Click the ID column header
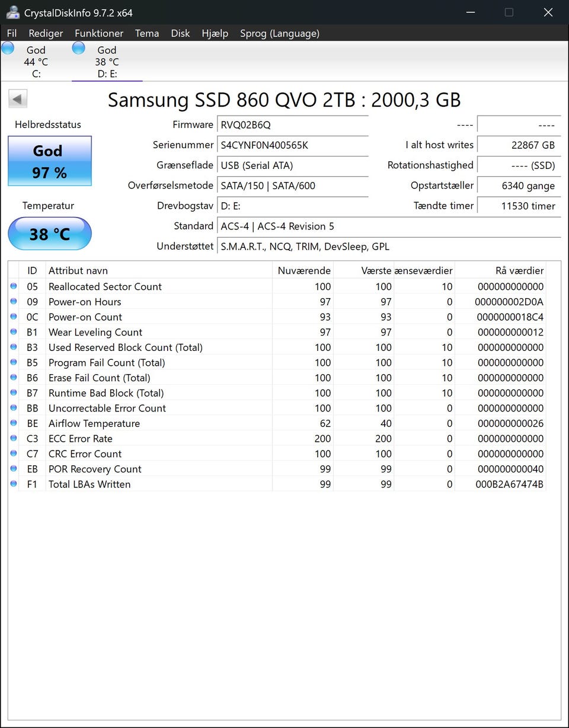This screenshot has height=728, width=569. click(32, 270)
